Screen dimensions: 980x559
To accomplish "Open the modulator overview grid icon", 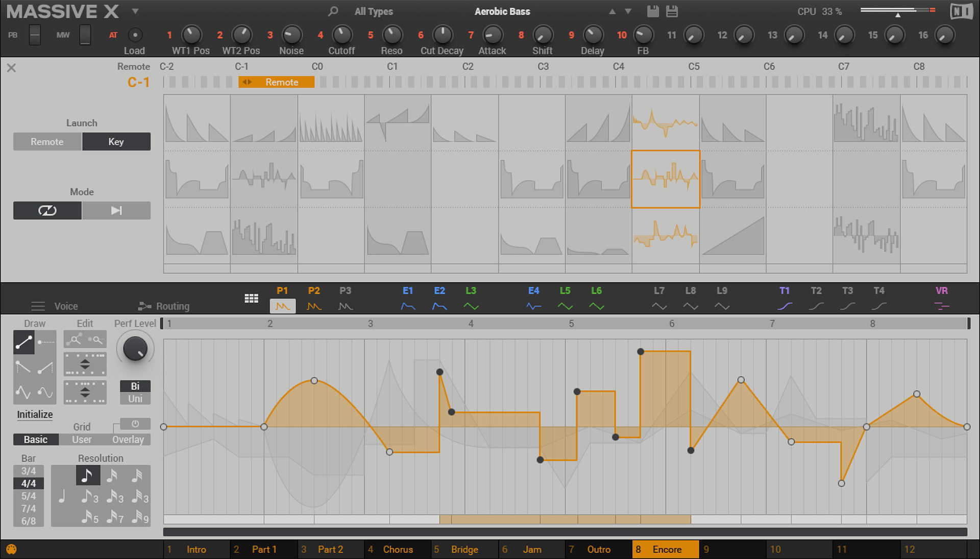I will [251, 298].
